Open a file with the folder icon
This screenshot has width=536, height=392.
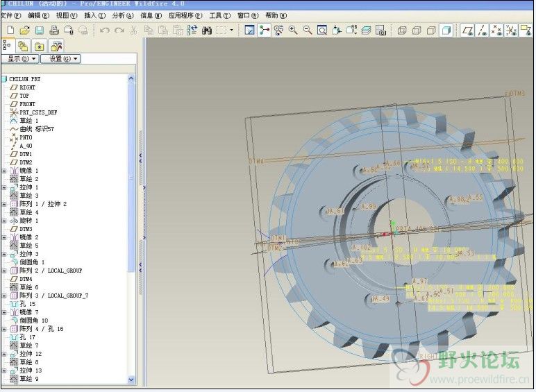point(24,30)
